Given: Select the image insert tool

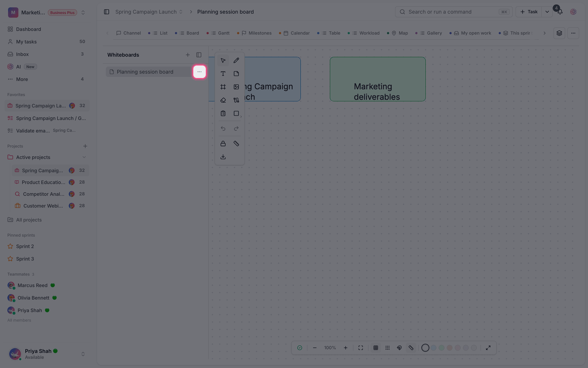Looking at the screenshot, I should pos(236,87).
